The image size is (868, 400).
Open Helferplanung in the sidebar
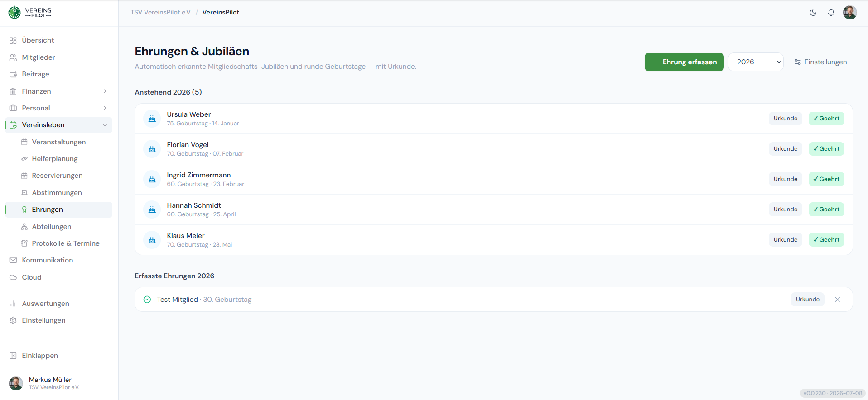point(58,159)
